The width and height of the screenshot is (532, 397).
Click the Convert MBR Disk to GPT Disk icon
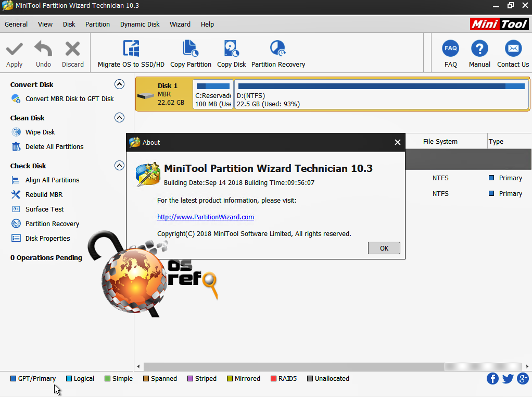16,98
